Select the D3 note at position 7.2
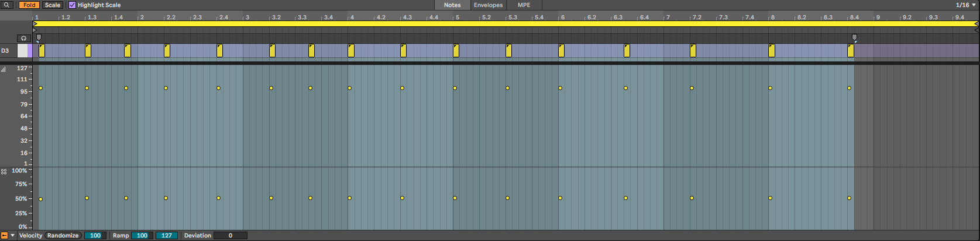980x241 pixels. coord(693,51)
